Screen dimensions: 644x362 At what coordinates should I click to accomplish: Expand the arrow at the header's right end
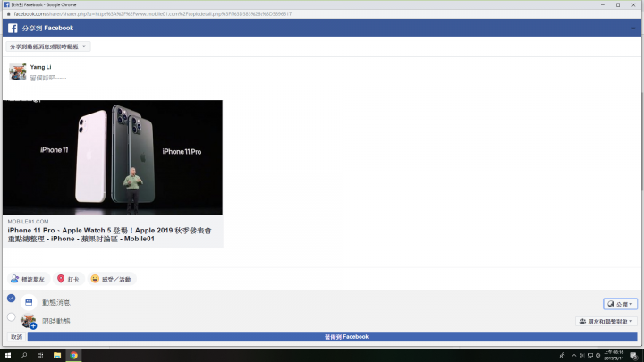(x=633, y=29)
